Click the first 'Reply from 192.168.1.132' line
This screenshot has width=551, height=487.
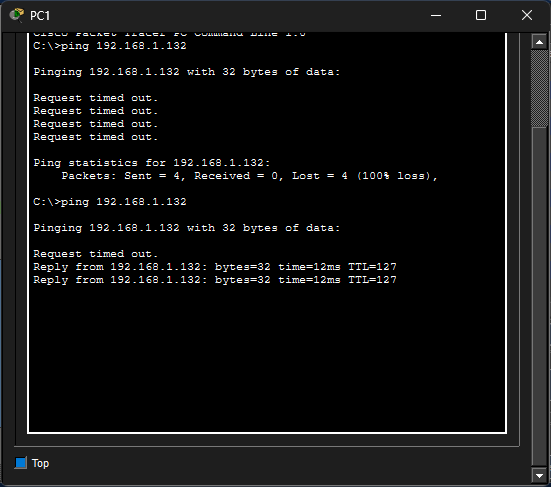coord(215,267)
